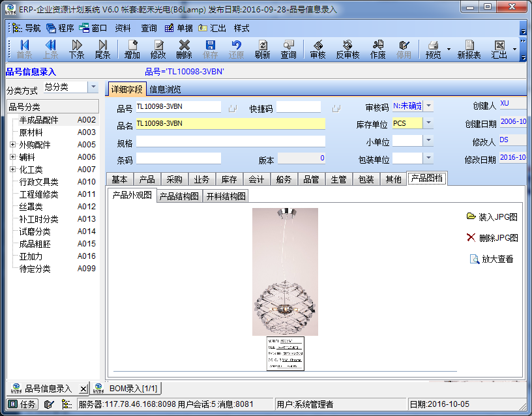532x416 pixels.
Task: Select the 采购 tab
Action: pos(174,179)
